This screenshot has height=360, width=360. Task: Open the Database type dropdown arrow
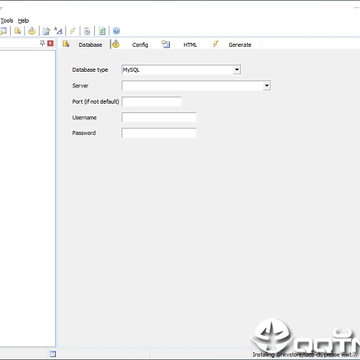click(237, 70)
